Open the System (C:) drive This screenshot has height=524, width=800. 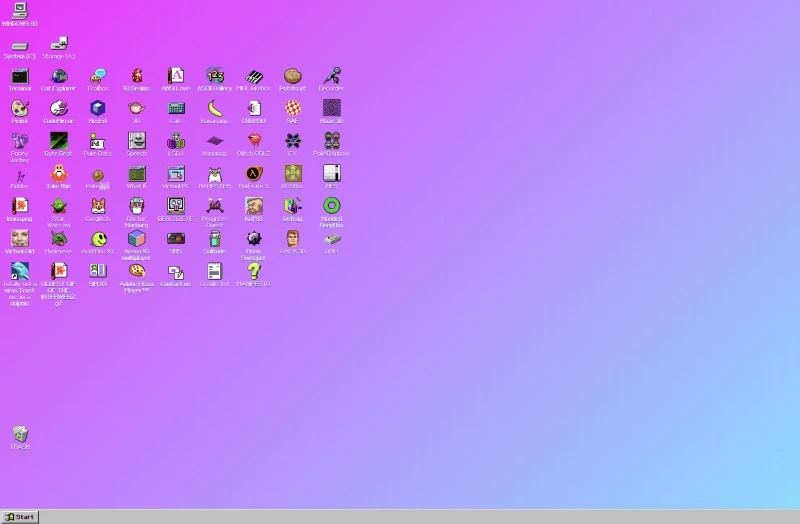(19, 46)
